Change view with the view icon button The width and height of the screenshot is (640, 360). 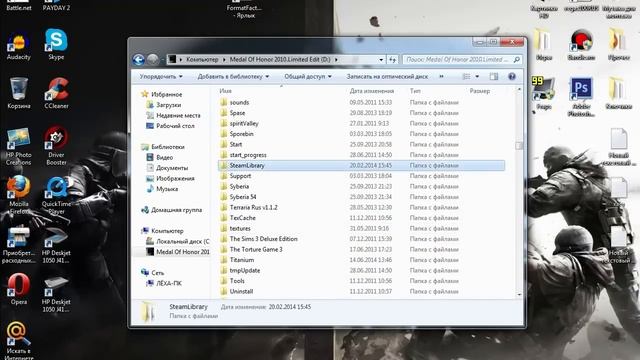pyautogui.click(x=466, y=76)
